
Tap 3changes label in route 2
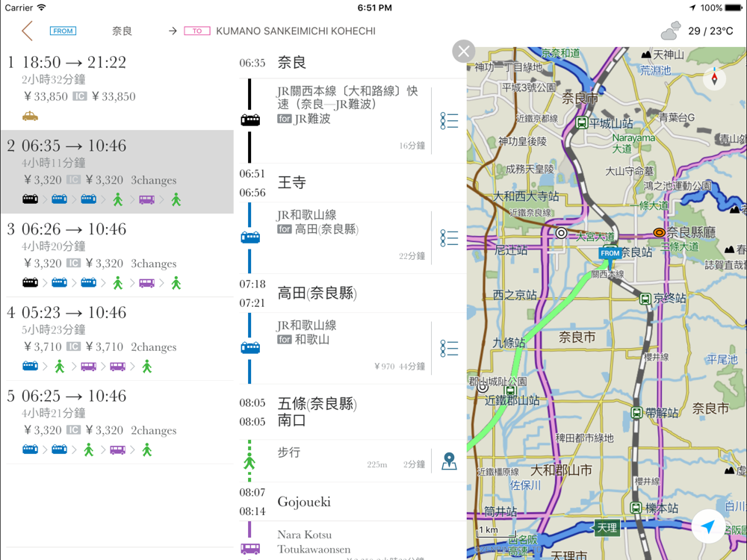point(153,180)
